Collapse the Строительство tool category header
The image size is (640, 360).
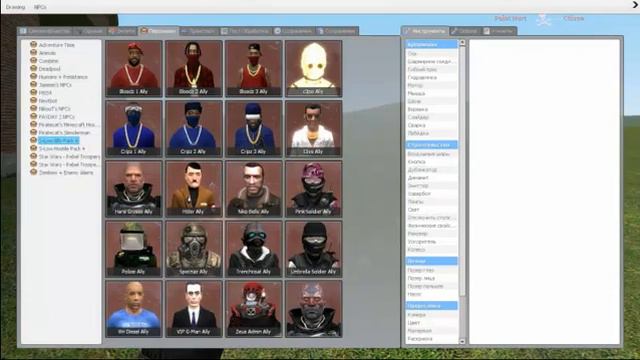coord(431,145)
